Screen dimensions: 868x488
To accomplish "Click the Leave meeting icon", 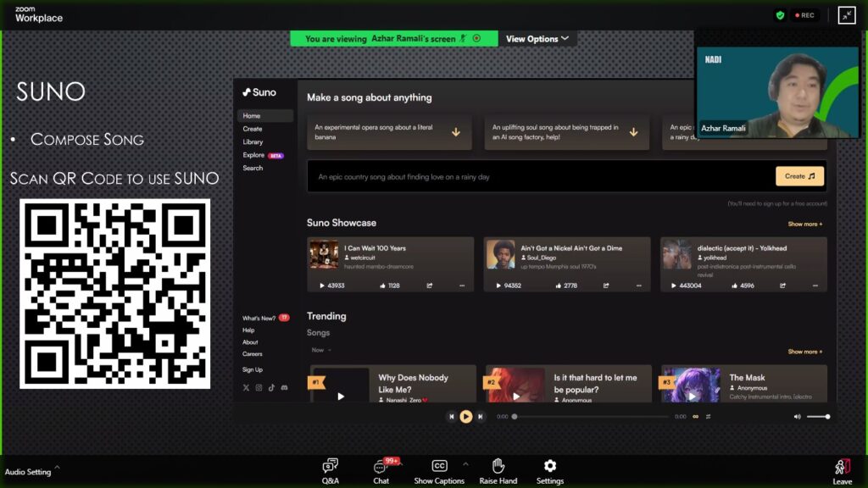I will tap(842, 471).
